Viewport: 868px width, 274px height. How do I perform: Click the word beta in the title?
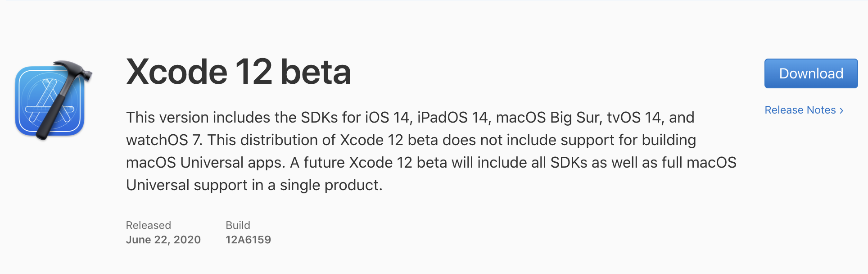[316, 72]
